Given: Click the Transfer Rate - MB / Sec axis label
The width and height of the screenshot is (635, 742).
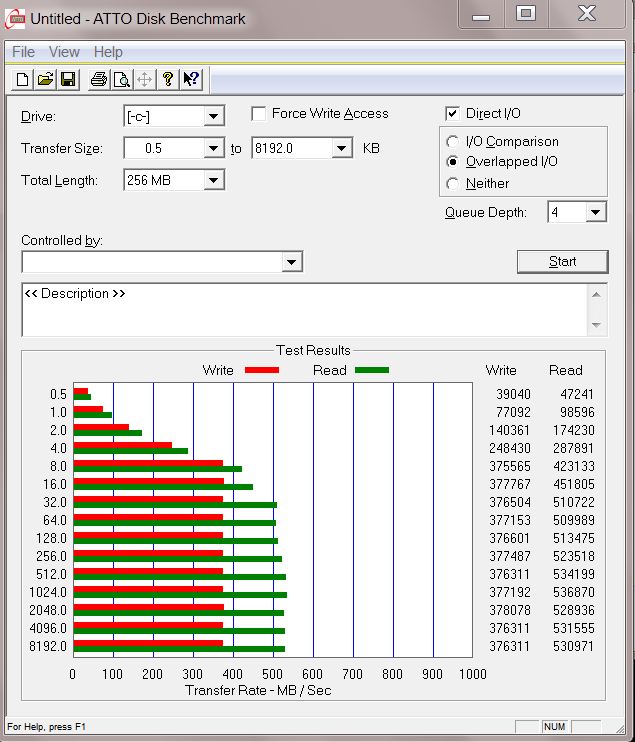Looking at the screenshot, I should [x=258, y=690].
